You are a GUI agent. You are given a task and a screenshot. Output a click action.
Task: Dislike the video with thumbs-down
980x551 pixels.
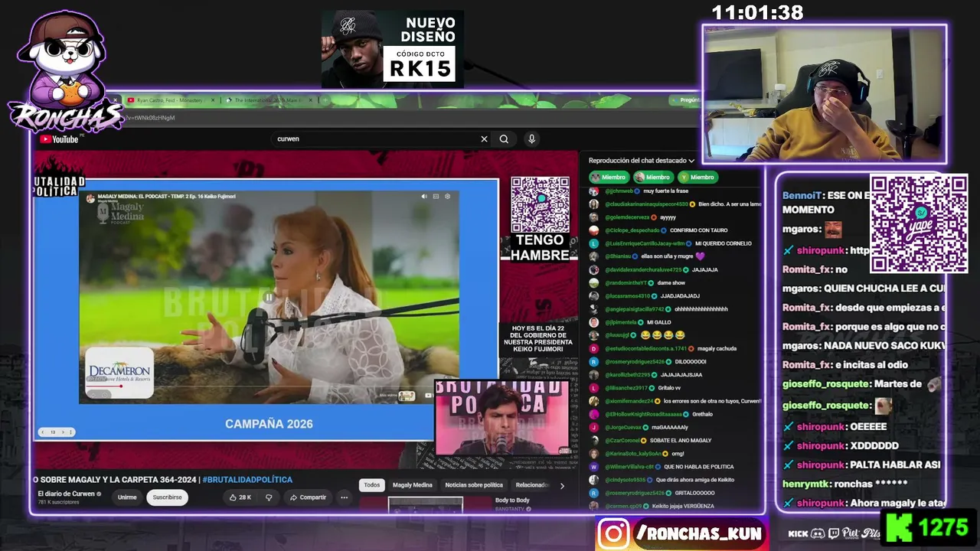(x=269, y=497)
